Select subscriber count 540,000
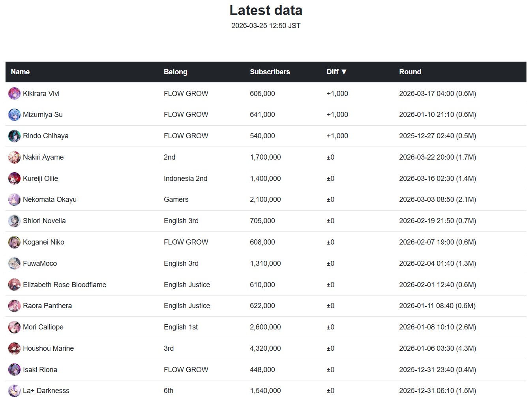The width and height of the screenshot is (532, 397). click(x=262, y=136)
